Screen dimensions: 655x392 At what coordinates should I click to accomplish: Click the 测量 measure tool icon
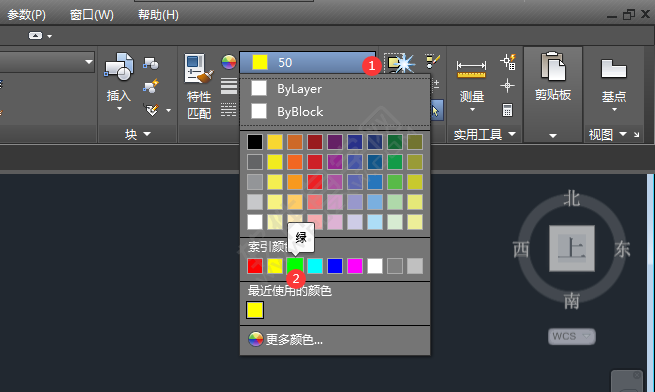pos(471,69)
